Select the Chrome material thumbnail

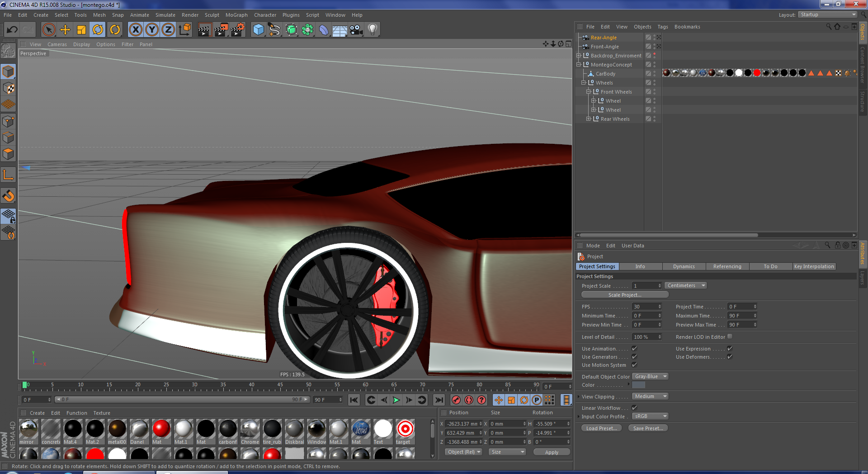coord(250,428)
